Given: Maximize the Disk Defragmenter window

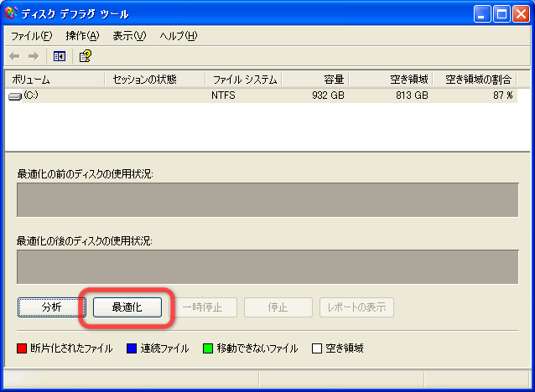Looking at the screenshot, I should point(501,14).
